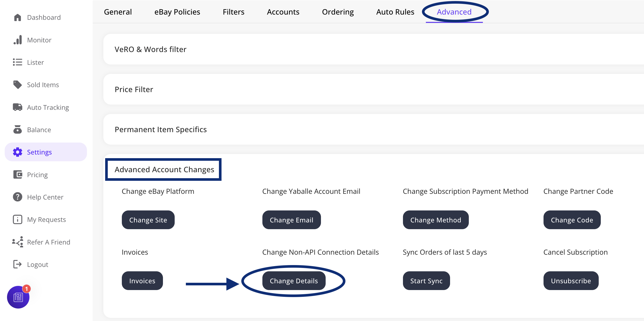
Task: Expand the Permanent Item Specifics section
Action: point(161,130)
